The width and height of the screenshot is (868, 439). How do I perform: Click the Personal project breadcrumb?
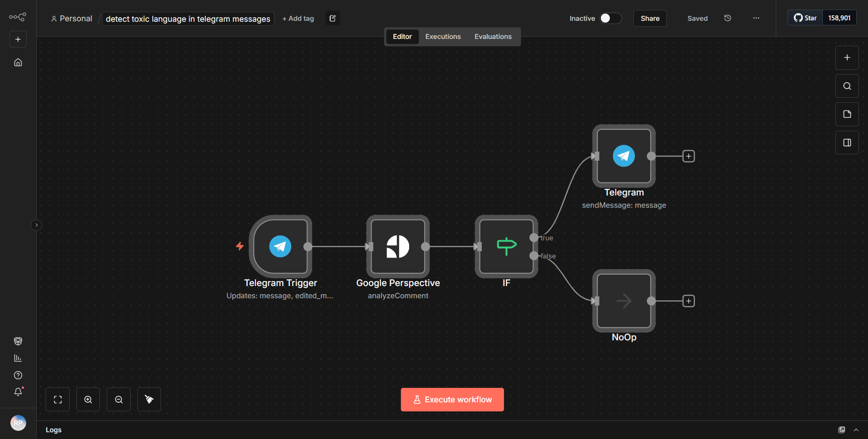pos(72,19)
